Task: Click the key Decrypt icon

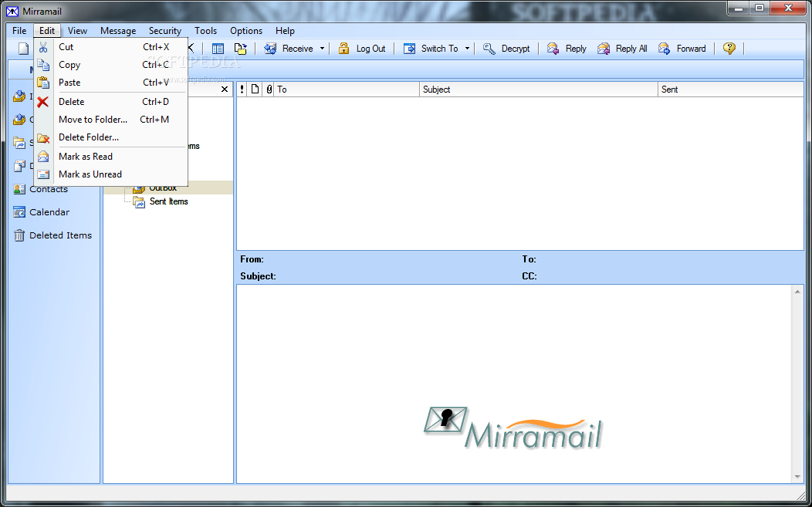Action: click(x=489, y=49)
